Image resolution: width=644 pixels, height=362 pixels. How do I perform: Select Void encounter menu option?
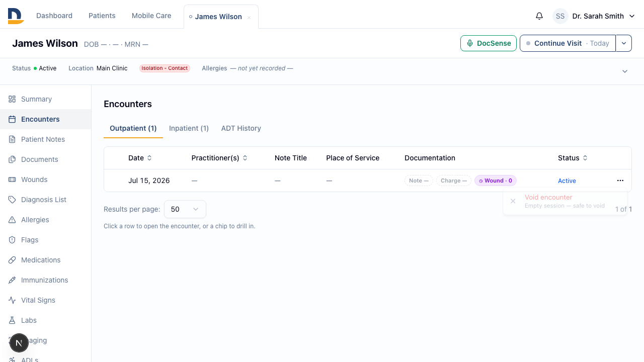click(x=565, y=201)
